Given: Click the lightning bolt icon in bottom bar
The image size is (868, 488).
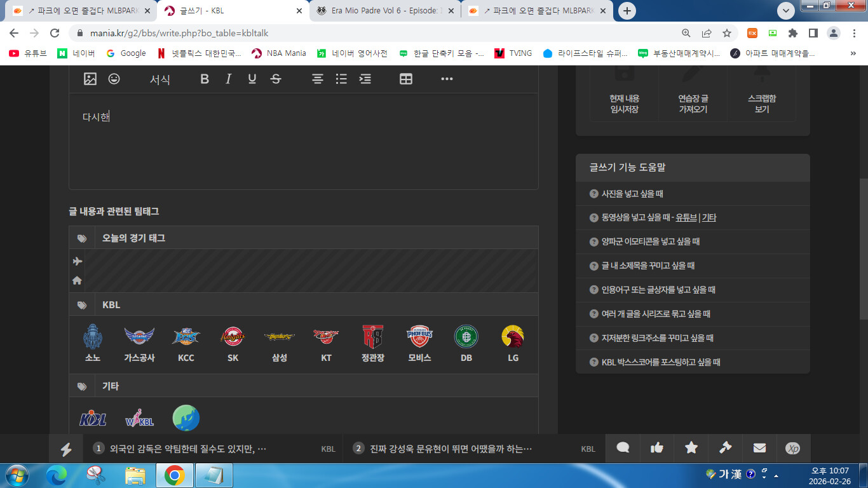Looking at the screenshot, I should pos(66,449).
